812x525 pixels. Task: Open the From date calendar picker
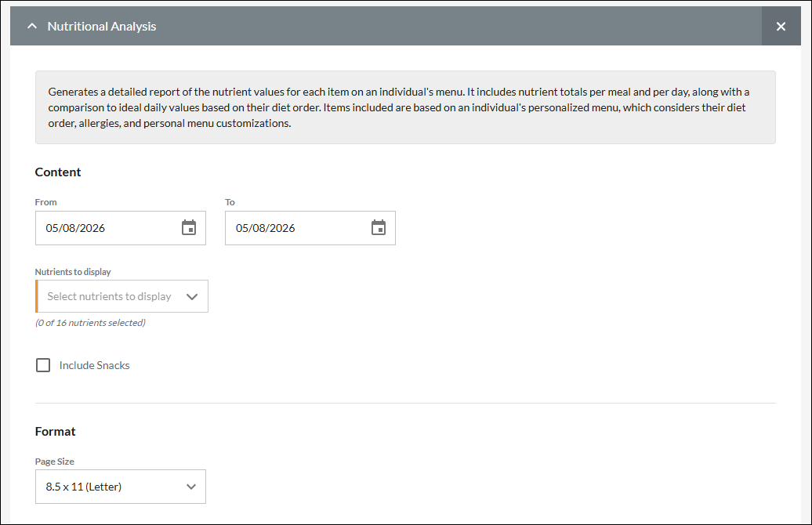coord(188,227)
